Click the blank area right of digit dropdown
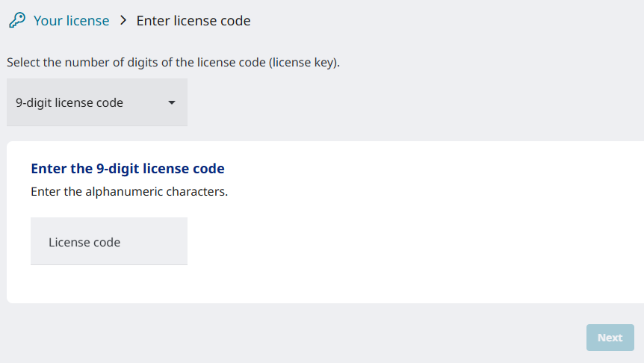Image resolution: width=644 pixels, height=363 pixels. 411,102
